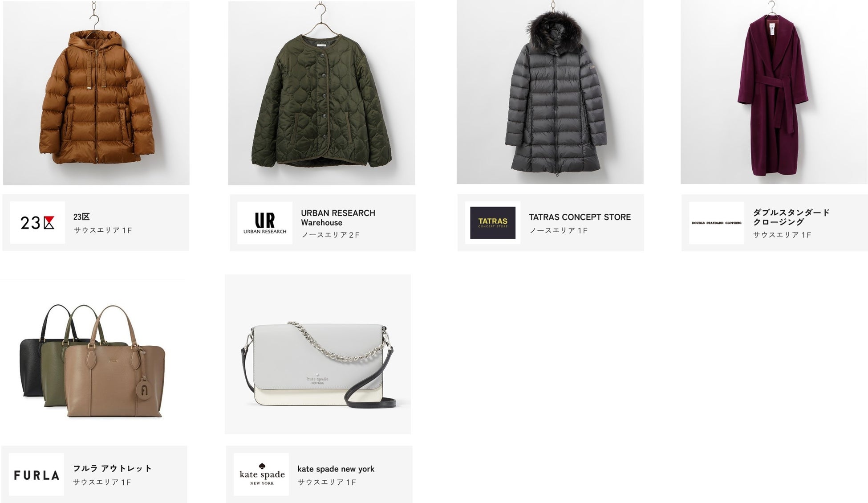The image size is (868, 503).
Task: Click the URBAN RESEARCH logo icon
Action: tap(265, 223)
